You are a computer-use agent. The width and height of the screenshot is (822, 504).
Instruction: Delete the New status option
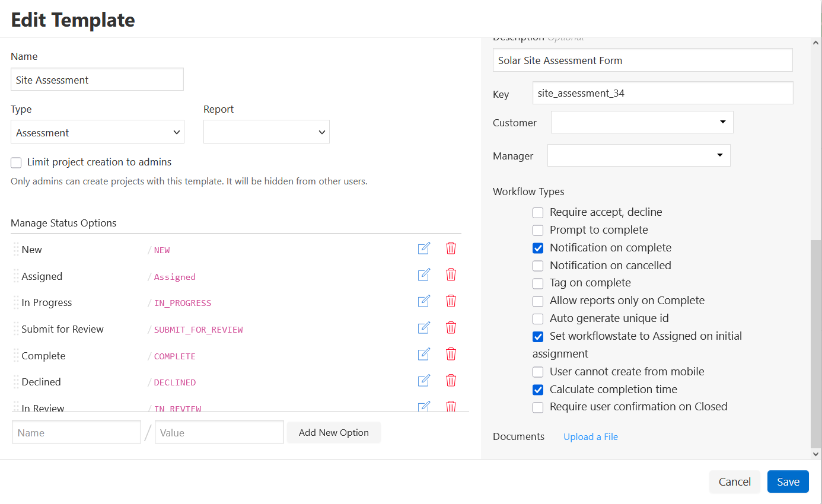[x=451, y=248]
